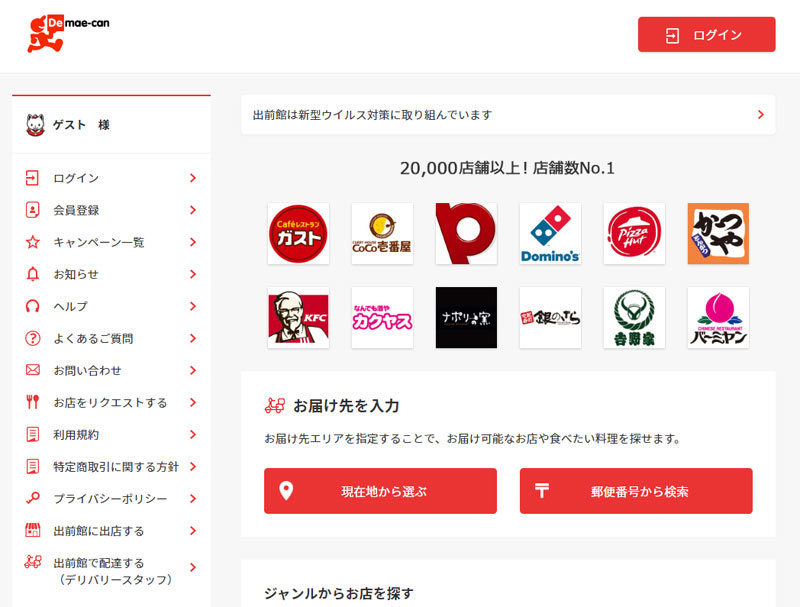The width and height of the screenshot is (800, 607).
Task: Select the Katsuya restaurant logo
Action: 718,234
